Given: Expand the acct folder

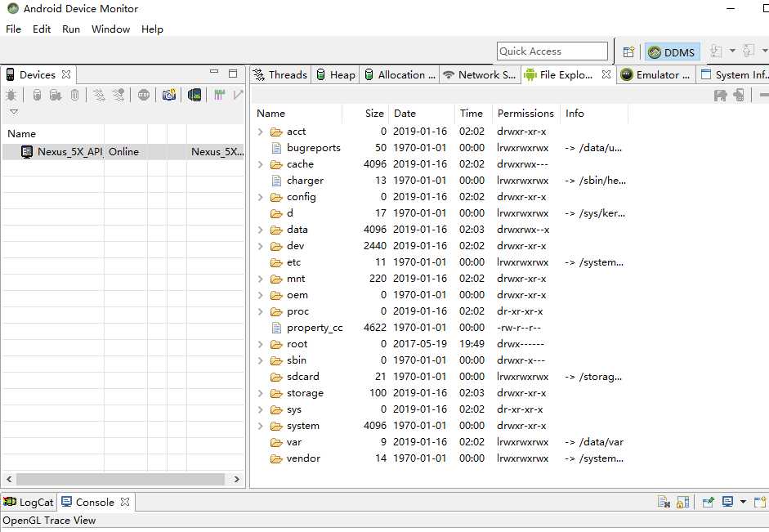Looking at the screenshot, I should (261, 132).
